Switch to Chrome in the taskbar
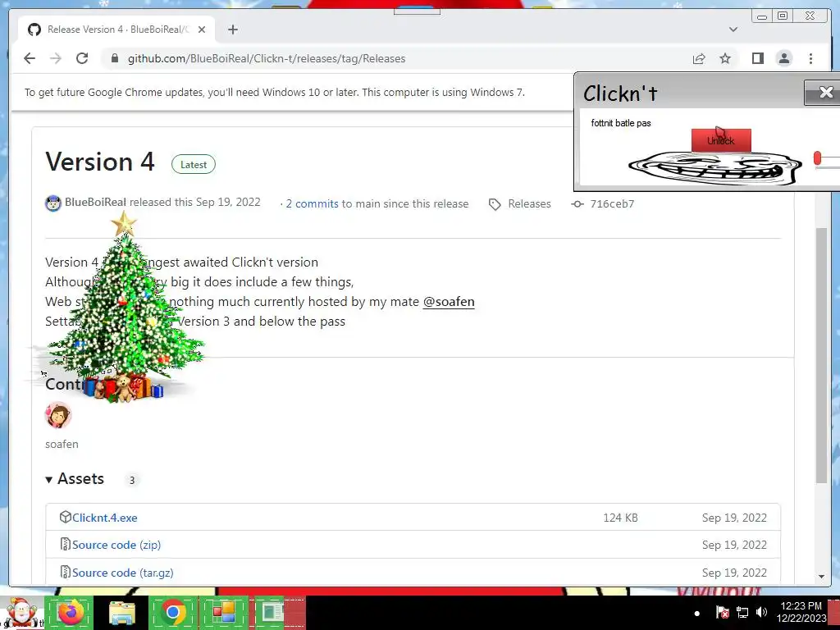Screen dimensions: 840x630 173,612
